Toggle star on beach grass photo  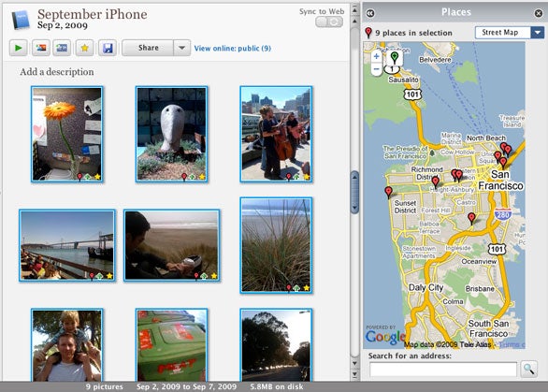pos(307,288)
